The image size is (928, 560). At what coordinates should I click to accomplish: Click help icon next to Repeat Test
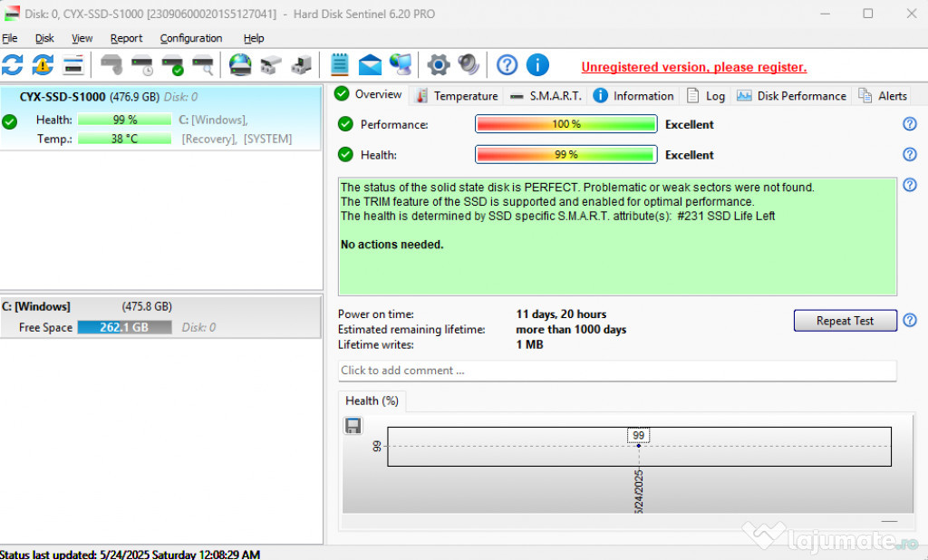(910, 320)
